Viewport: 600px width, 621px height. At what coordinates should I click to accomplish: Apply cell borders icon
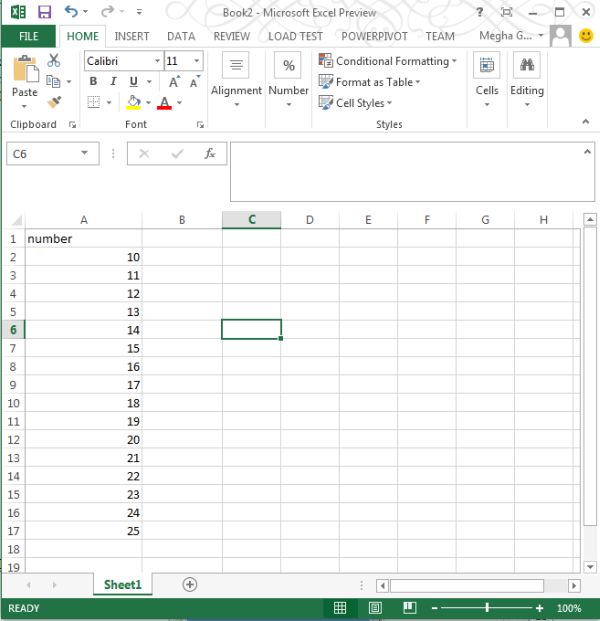point(93,102)
